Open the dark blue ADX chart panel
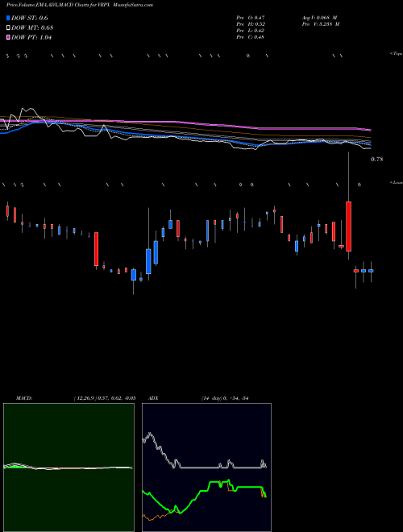The width and height of the screenshot is (403, 532). click(206, 468)
